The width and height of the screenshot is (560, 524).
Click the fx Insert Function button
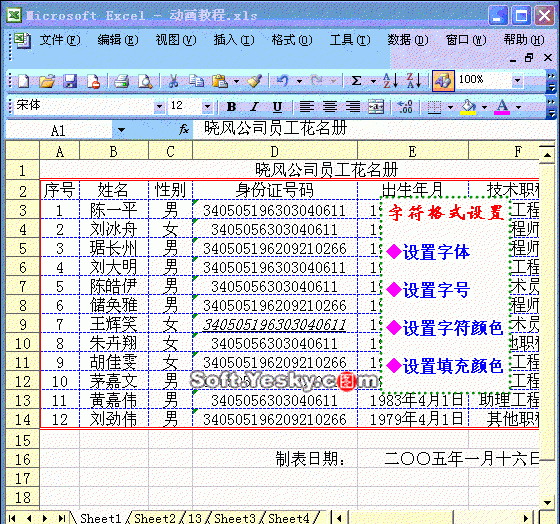[x=184, y=129]
